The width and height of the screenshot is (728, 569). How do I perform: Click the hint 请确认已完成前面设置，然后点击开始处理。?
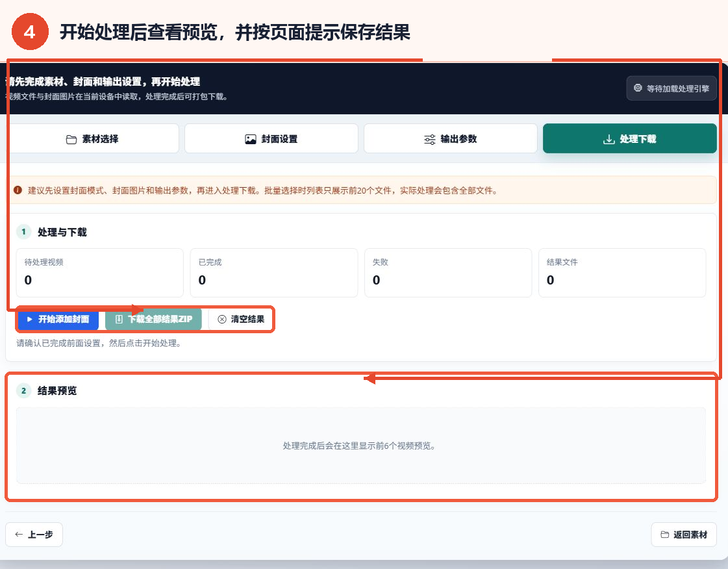[x=99, y=343]
